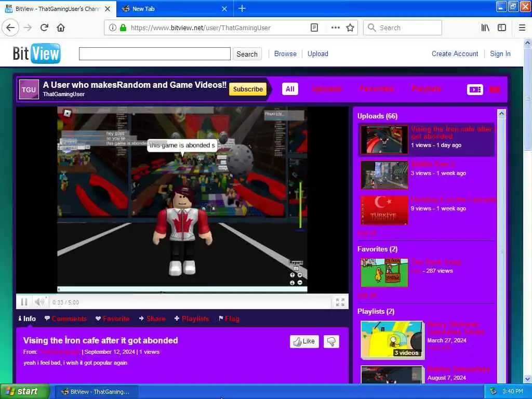This screenshot has width=532, height=399.
Task: Open the Share tab below video
Action: [152, 318]
